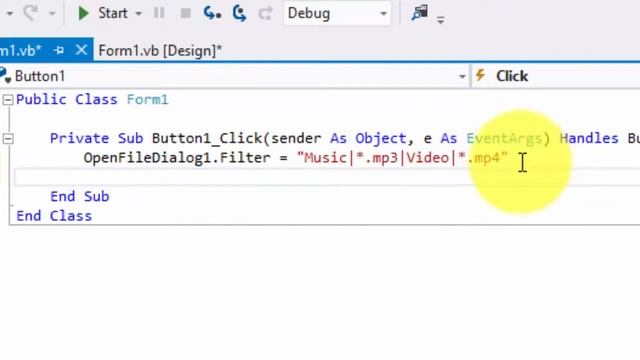
Task: Click the OpenFileDialog1.Filter text
Action: tap(177, 158)
